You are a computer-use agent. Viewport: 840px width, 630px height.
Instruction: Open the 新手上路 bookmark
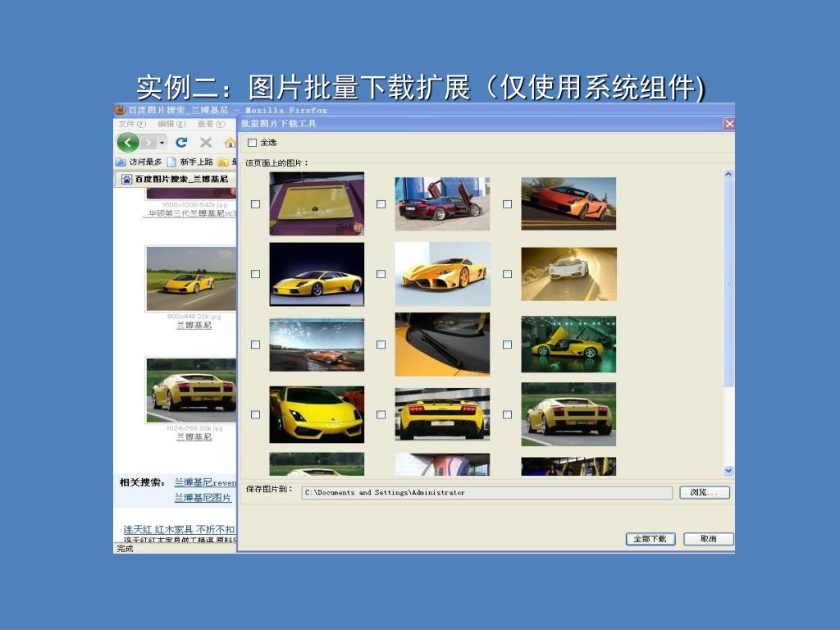190,162
